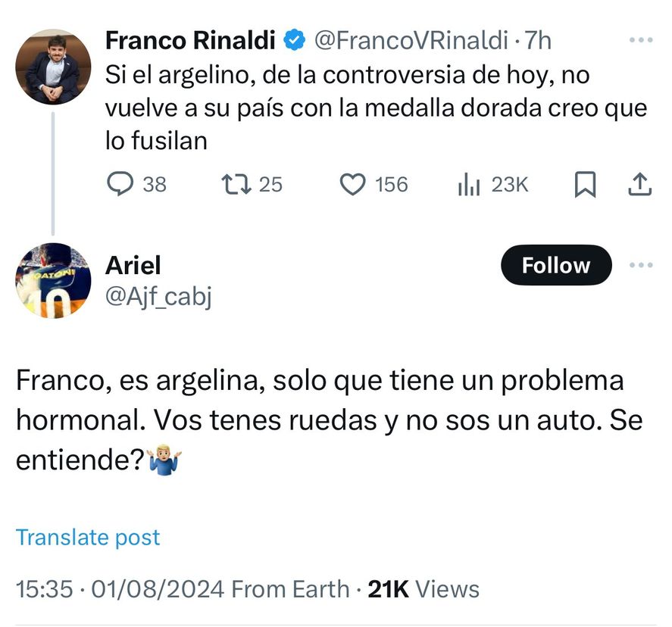Open more options on Franco's post
This screenshot has width=672, height=627.
coord(641,41)
